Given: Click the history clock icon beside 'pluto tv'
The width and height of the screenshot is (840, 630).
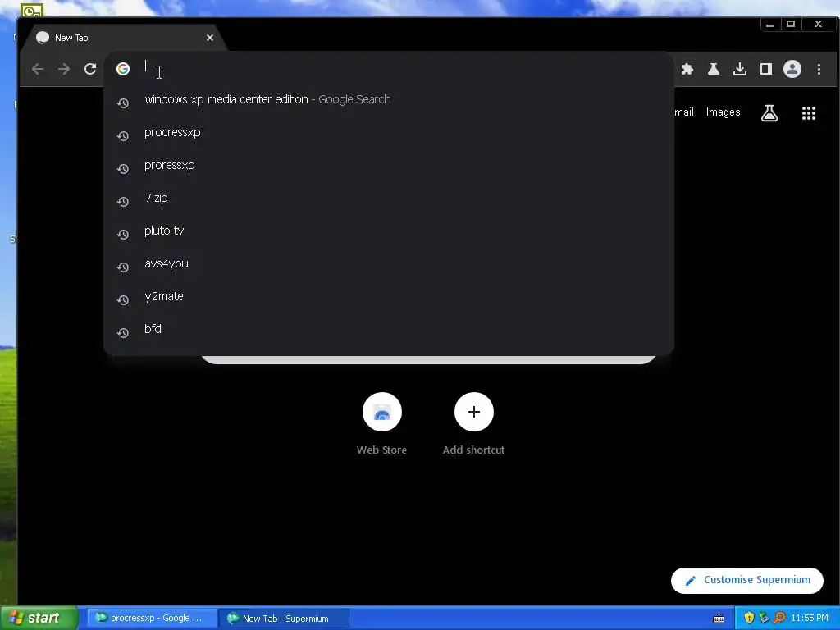Looking at the screenshot, I should click(x=123, y=234).
